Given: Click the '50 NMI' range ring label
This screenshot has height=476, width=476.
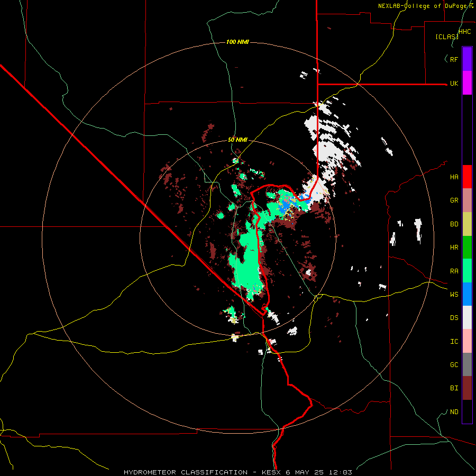Looking at the screenshot, I should click(x=237, y=140).
